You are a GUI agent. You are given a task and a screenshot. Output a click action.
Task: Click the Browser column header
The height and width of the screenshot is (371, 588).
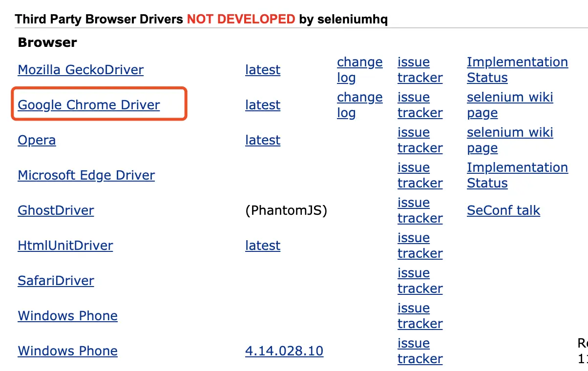(47, 42)
